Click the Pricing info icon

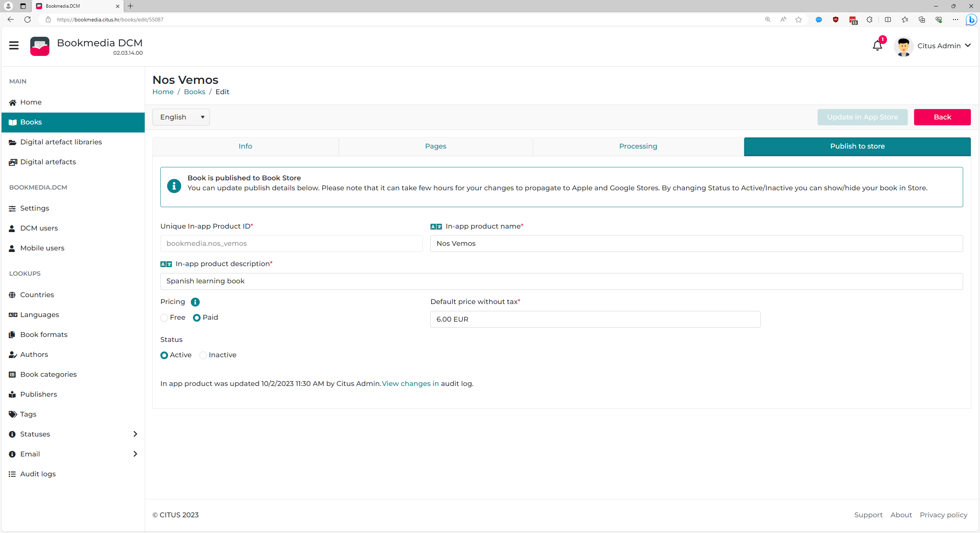coord(195,302)
